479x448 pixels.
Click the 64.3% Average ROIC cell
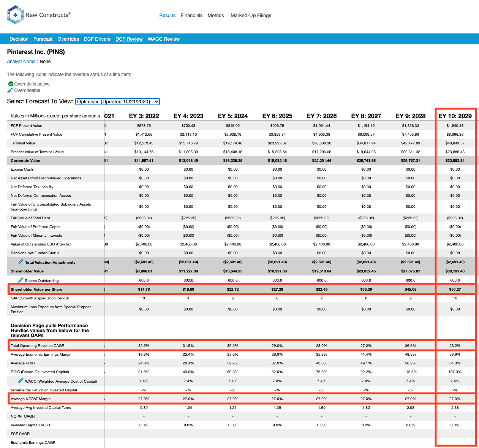[x=455, y=363]
